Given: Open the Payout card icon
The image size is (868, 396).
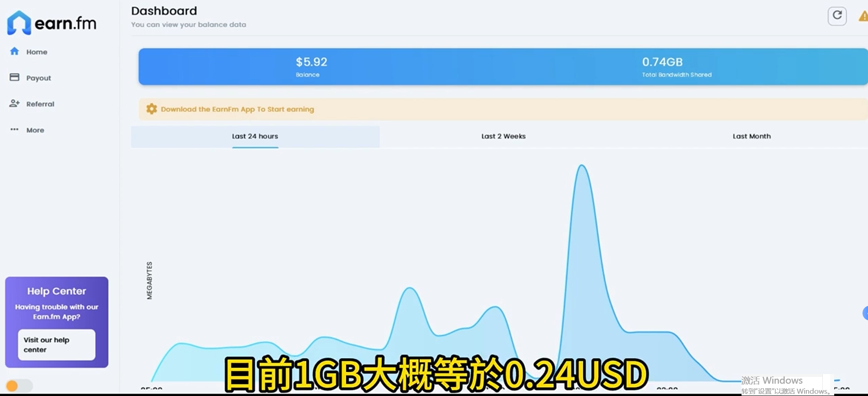Looking at the screenshot, I should pyautogui.click(x=15, y=77).
